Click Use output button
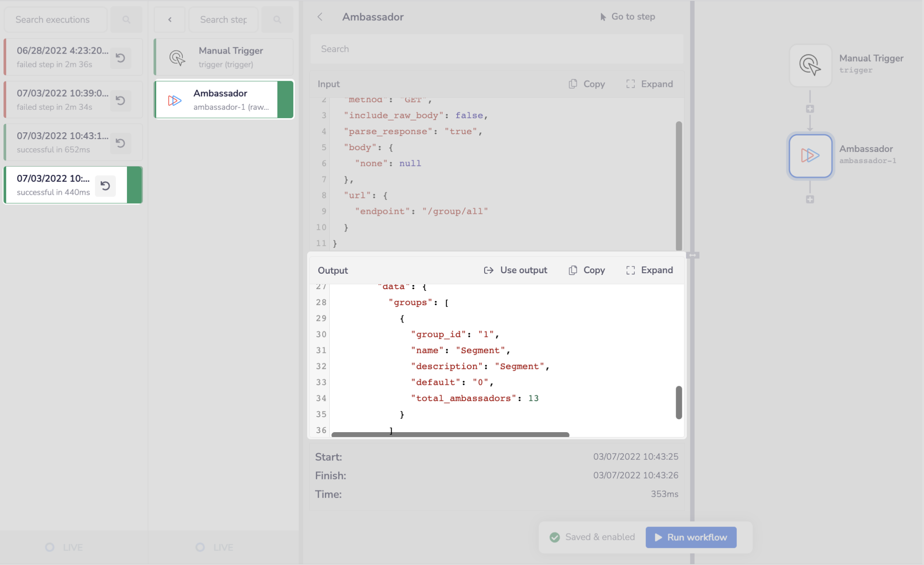Image resolution: width=924 pixels, height=565 pixels. pos(516,270)
